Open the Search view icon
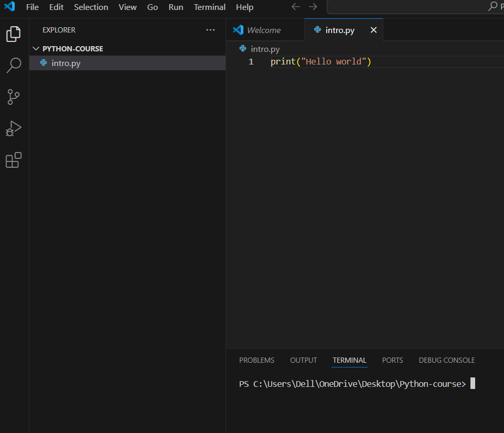This screenshot has width=504, height=433. coord(14,66)
